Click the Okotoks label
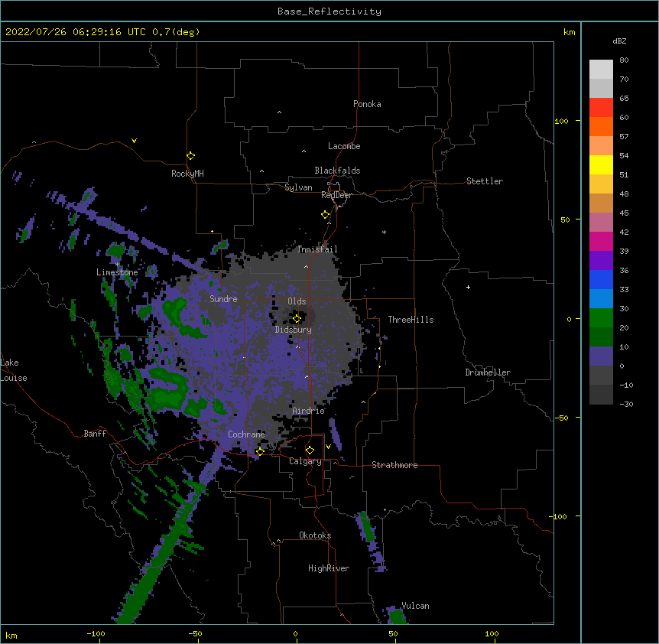The height and width of the screenshot is (644, 659). click(x=315, y=535)
